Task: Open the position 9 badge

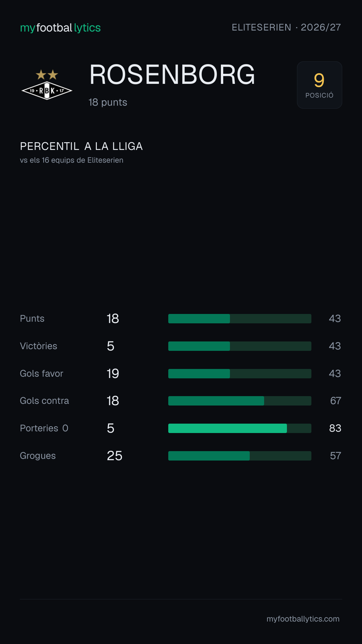Action: click(319, 85)
